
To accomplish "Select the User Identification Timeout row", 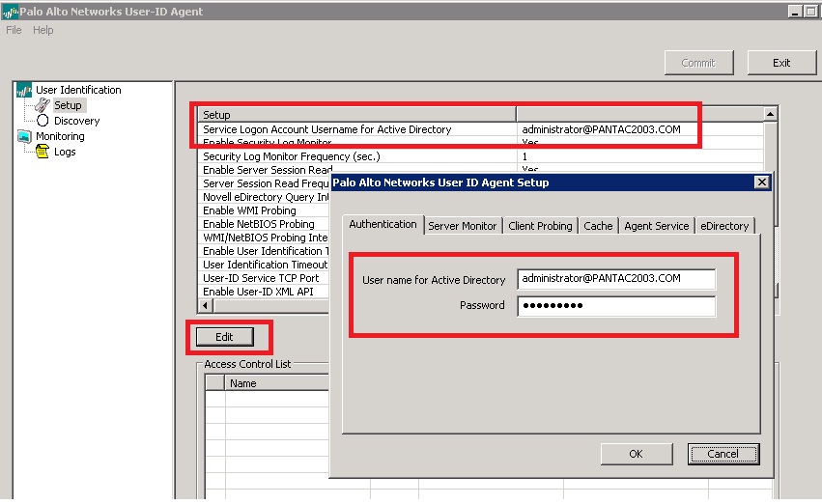I will pos(265,266).
